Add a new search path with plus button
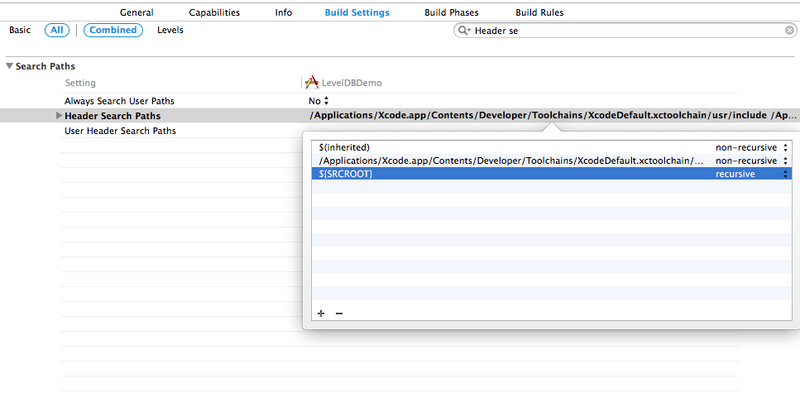 [321, 313]
